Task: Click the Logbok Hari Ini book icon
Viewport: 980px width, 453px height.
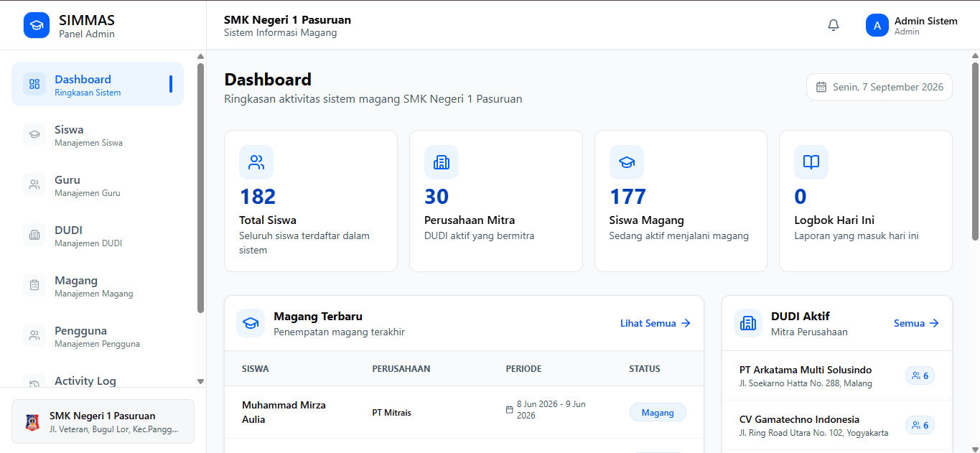Action: point(811,162)
